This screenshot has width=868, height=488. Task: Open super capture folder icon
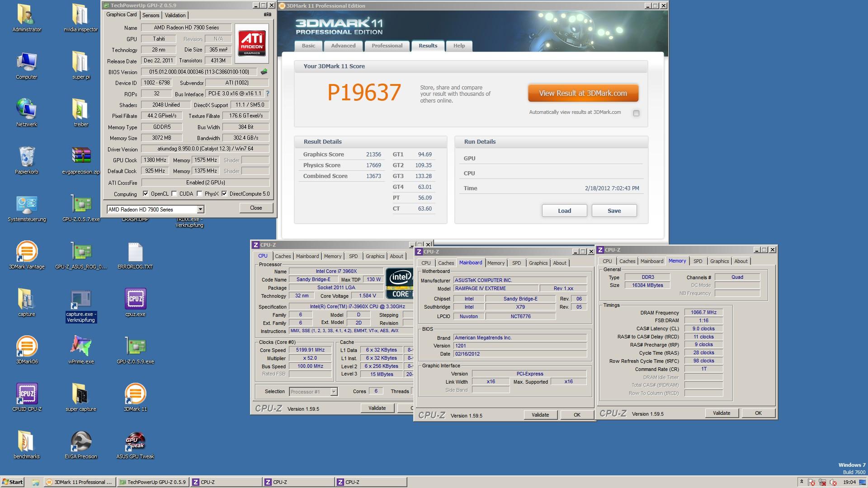point(81,398)
